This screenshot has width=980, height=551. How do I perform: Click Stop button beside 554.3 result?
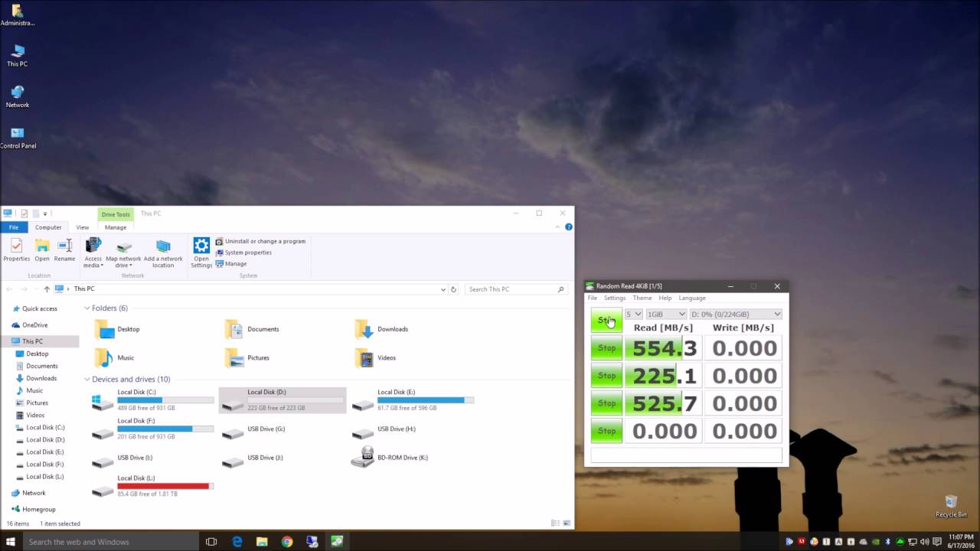point(606,348)
